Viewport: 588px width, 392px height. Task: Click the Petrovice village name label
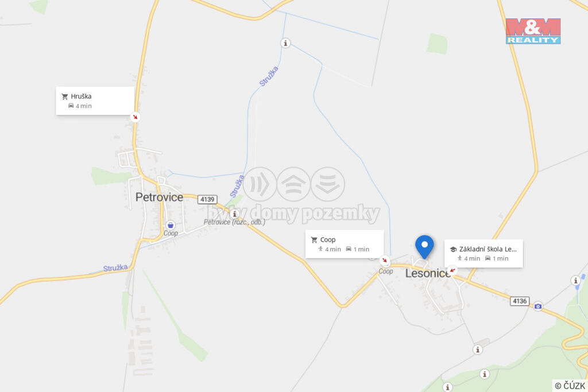(x=160, y=197)
